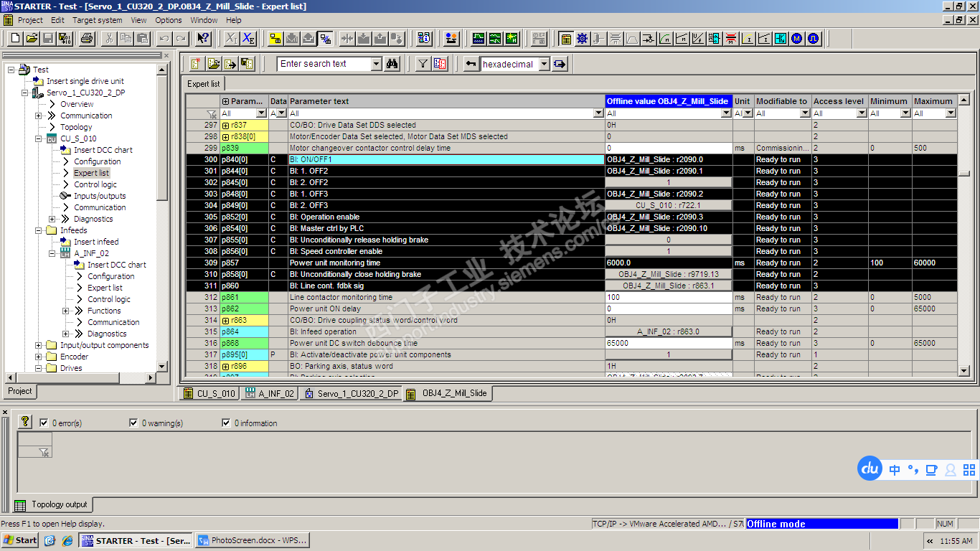The width and height of the screenshot is (980, 551).
Task: Open the hexadecimal number format dropdown
Action: [544, 64]
